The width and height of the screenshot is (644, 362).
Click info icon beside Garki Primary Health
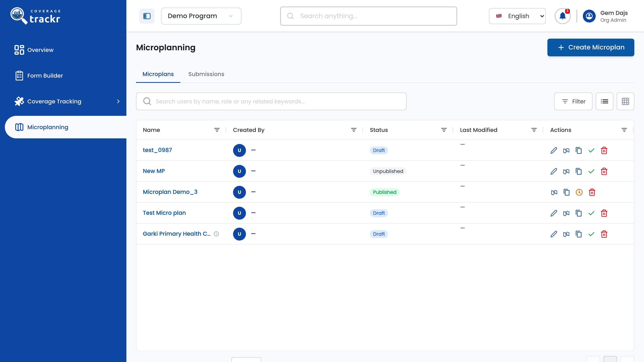point(216,234)
